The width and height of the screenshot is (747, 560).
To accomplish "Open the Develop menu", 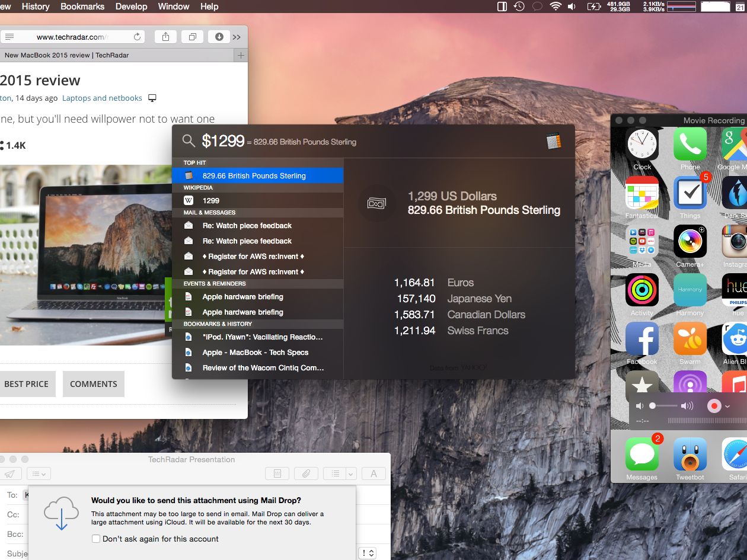I will [x=131, y=7].
